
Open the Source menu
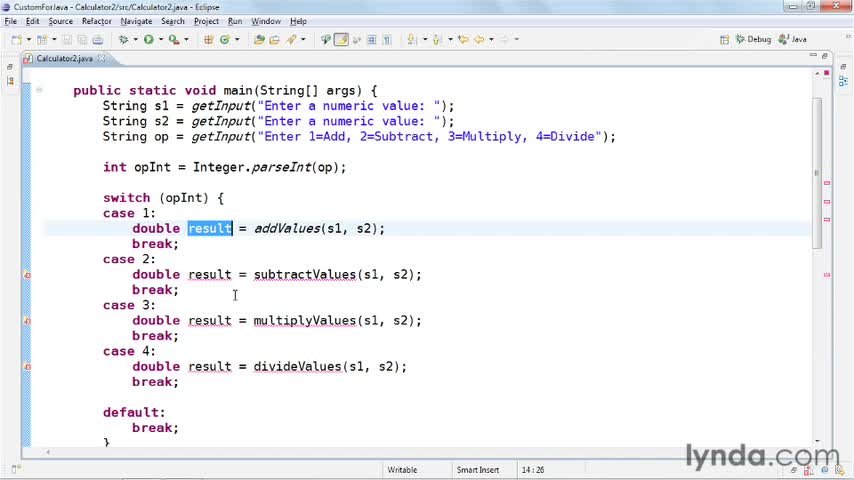[x=60, y=21]
